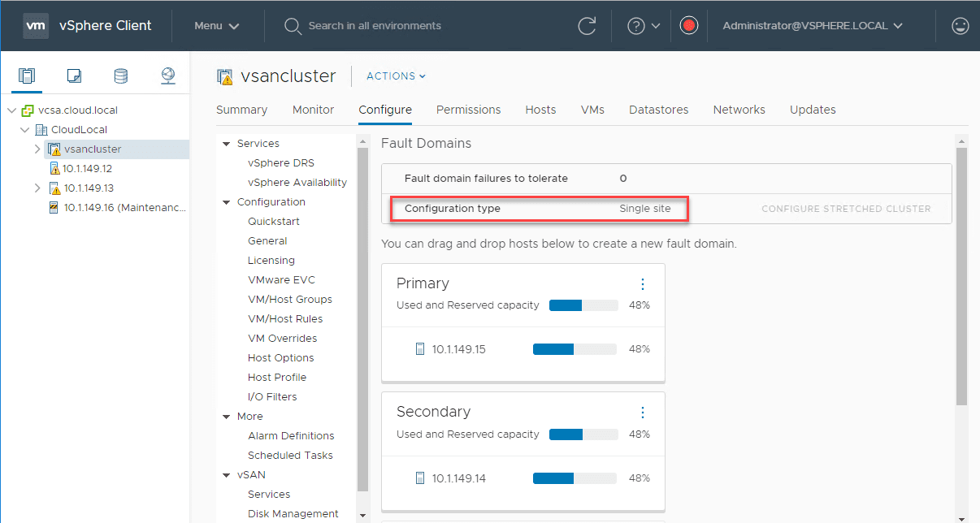Click the red recording status icon

[x=689, y=26]
